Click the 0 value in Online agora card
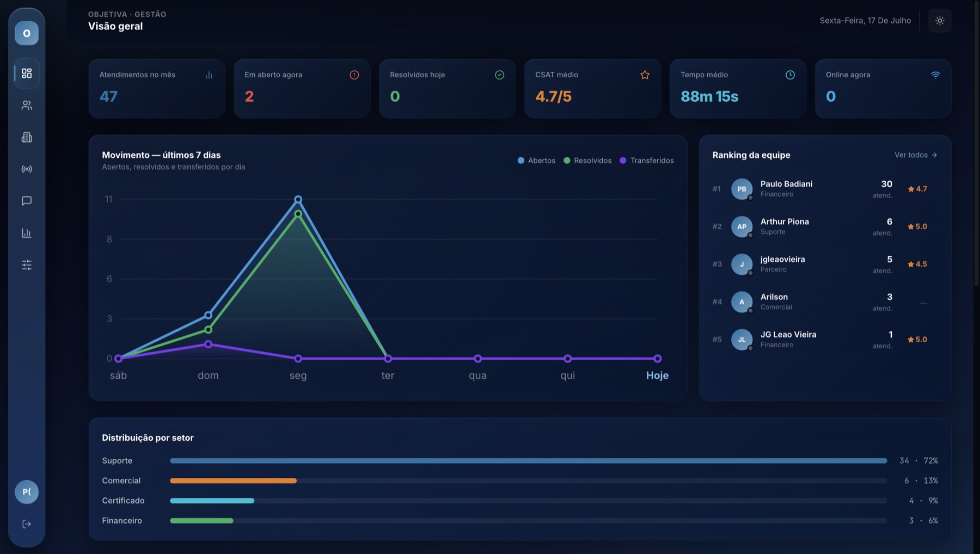 coord(830,96)
